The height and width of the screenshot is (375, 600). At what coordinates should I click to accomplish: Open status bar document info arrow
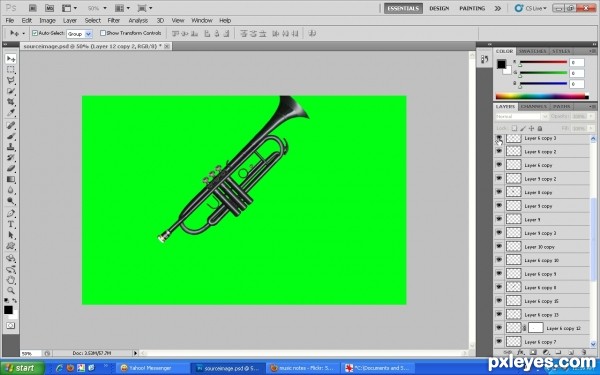click(135, 353)
